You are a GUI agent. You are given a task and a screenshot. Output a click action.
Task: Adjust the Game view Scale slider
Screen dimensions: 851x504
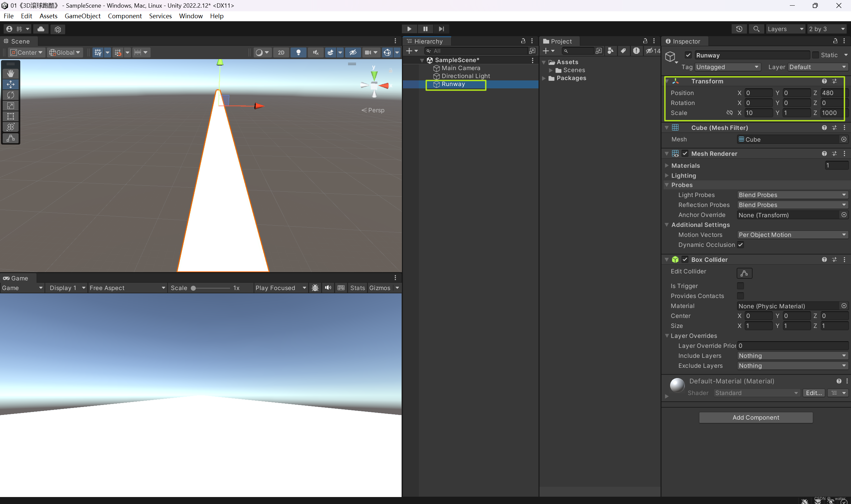(x=194, y=288)
